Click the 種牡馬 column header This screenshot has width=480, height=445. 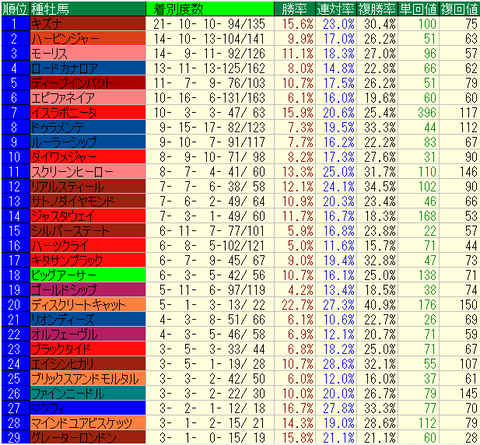(88, 9)
